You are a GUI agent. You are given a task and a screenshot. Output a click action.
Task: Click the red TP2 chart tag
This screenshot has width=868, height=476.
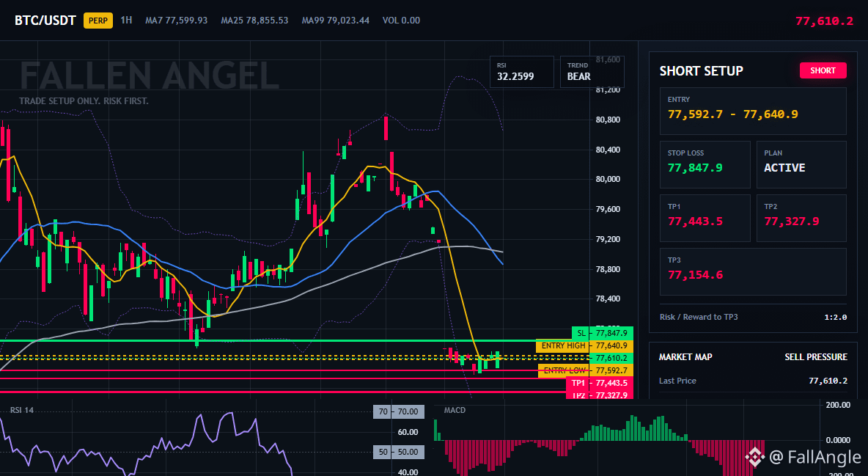[x=578, y=395]
